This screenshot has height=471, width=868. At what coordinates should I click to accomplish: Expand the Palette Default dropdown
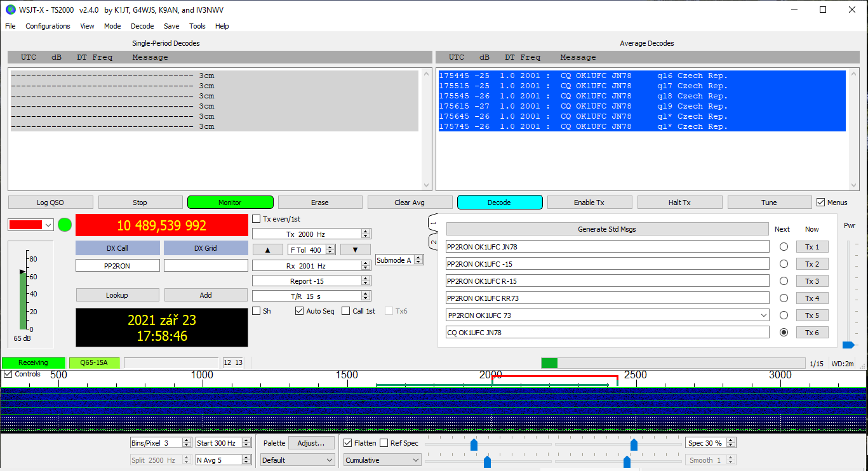click(297, 460)
